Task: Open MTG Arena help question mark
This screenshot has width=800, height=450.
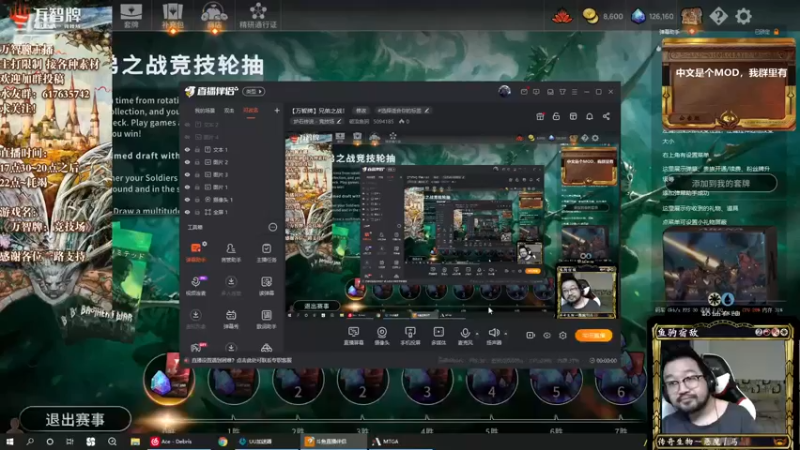Action: (718, 16)
